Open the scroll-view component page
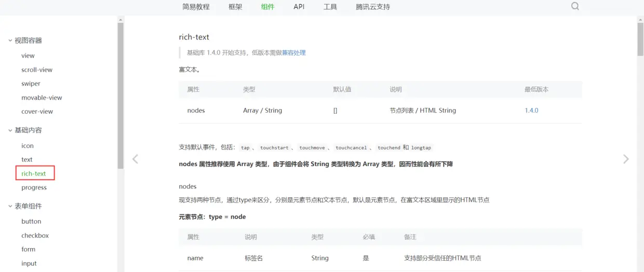Image resolution: width=644 pixels, height=272 pixels. coord(37,70)
